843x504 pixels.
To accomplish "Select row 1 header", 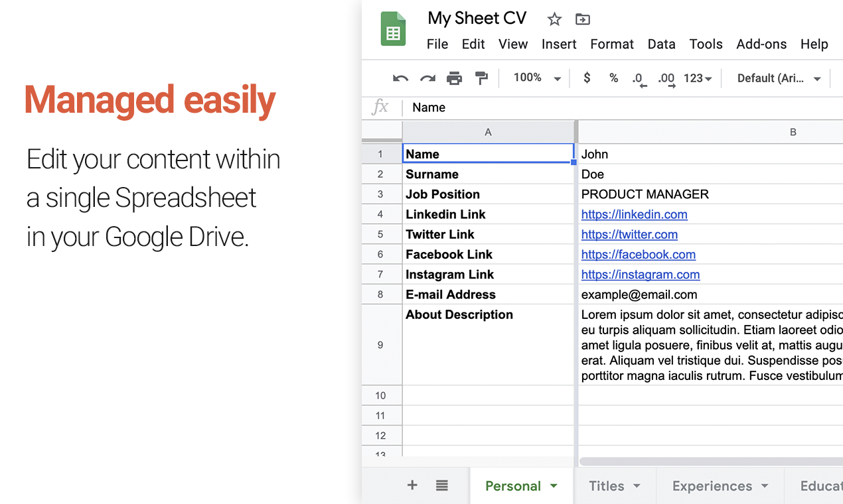I will 381,154.
